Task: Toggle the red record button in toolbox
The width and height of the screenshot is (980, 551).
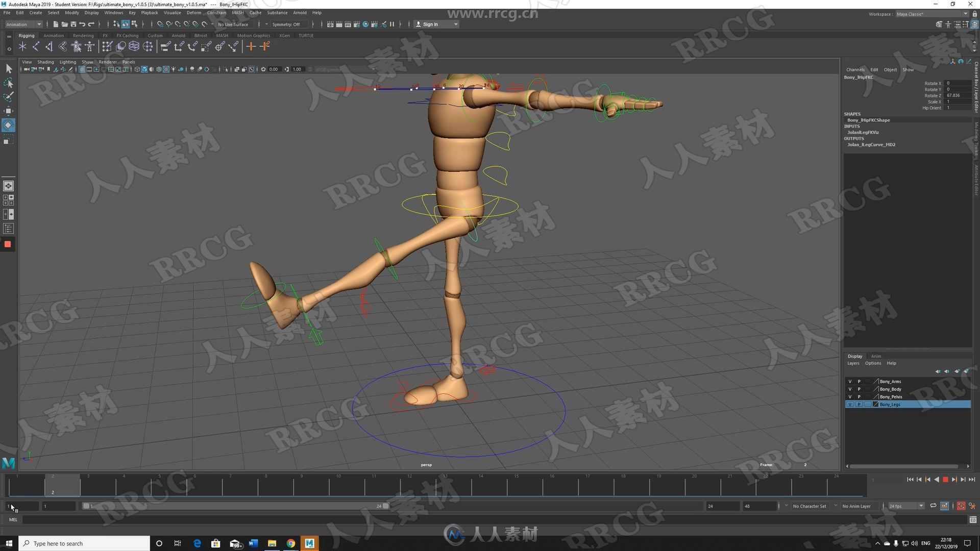Action: click(8, 244)
